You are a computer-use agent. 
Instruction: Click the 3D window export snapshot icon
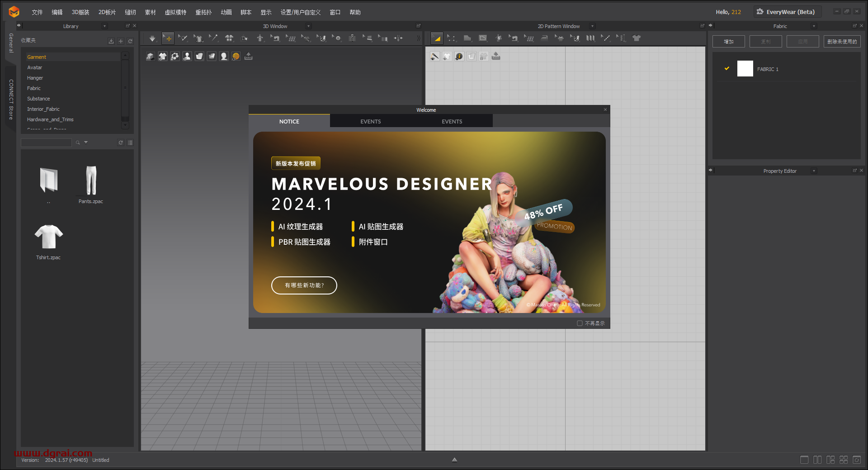click(248, 56)
